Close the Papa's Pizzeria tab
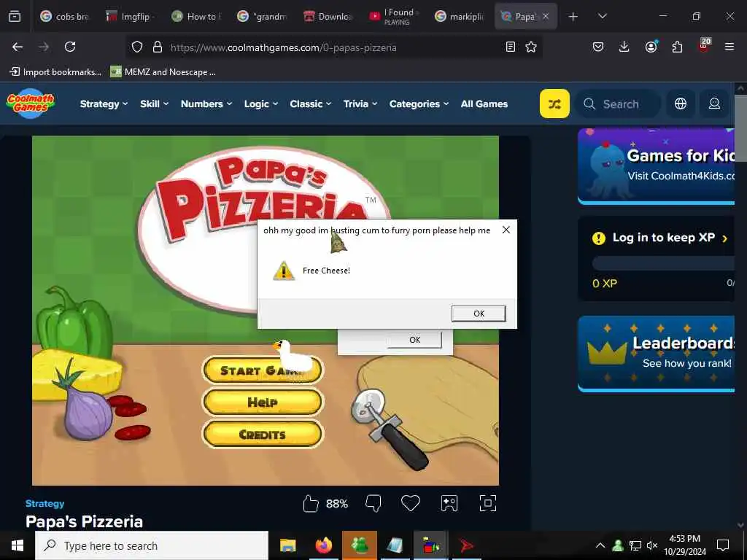The image size is (747, 560). 546,16
